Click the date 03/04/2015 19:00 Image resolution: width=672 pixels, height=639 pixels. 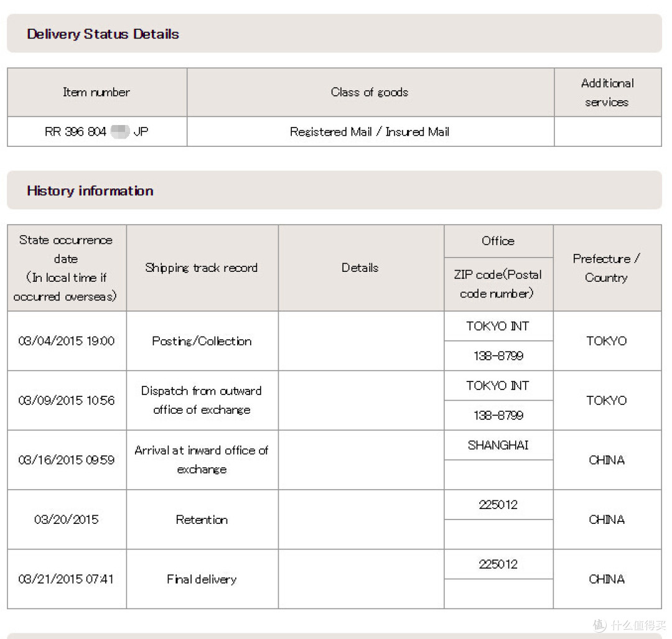pos(67,341)
